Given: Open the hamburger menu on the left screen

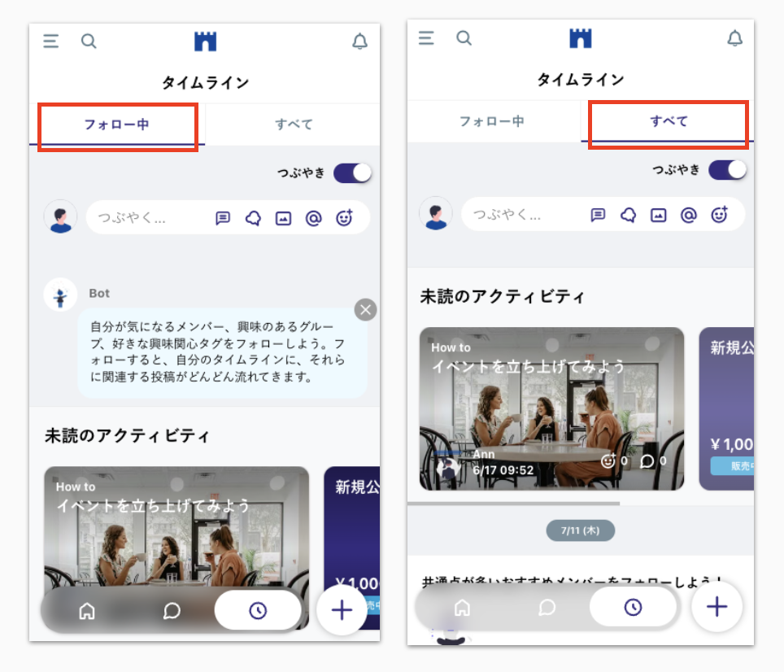Looking at the screenshot, I should click(x=51, y=41).
